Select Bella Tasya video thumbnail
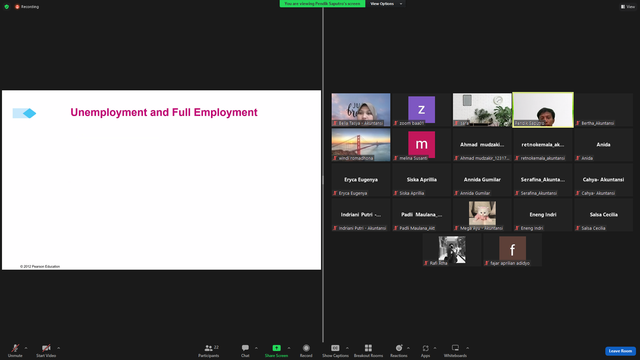This screenshot has width=640, height=360. pos(361,109)
